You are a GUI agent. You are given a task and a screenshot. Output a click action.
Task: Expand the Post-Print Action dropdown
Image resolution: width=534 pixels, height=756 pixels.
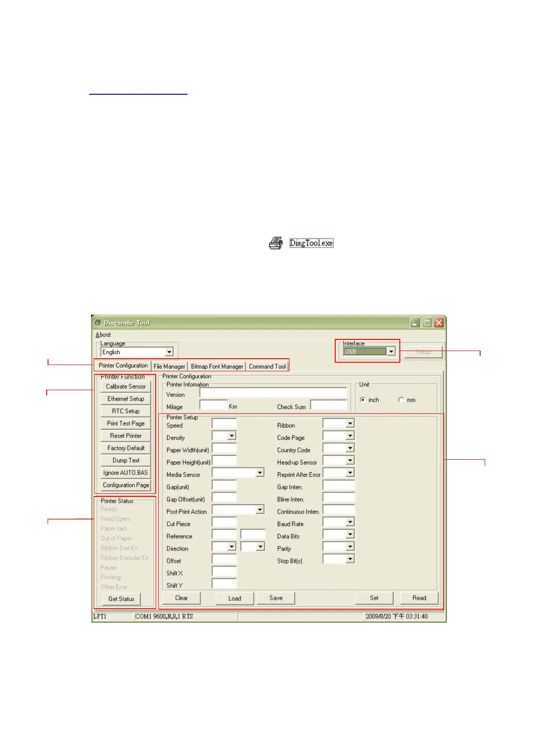pyautogui.click(x=260, y=510)
